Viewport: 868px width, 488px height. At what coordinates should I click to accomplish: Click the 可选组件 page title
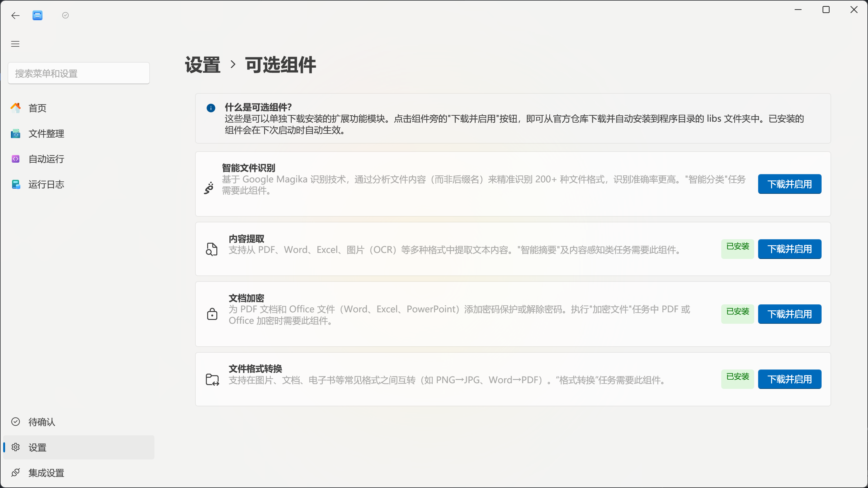(x=281, y=65)
